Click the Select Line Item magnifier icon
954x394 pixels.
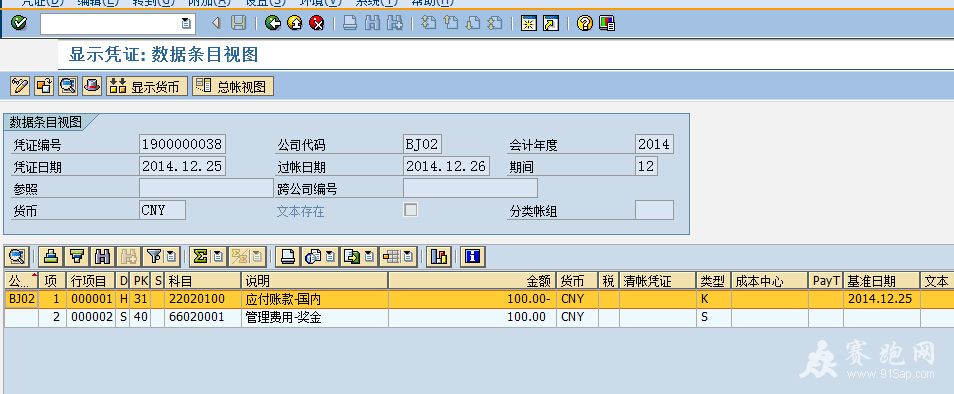(x=68, y=86)
